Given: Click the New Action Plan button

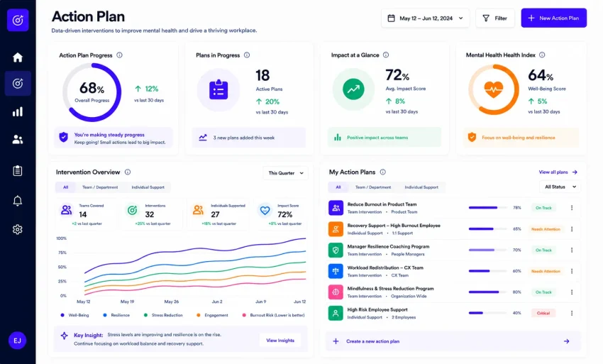Looking at the screenshot, I should pos(554,18).
